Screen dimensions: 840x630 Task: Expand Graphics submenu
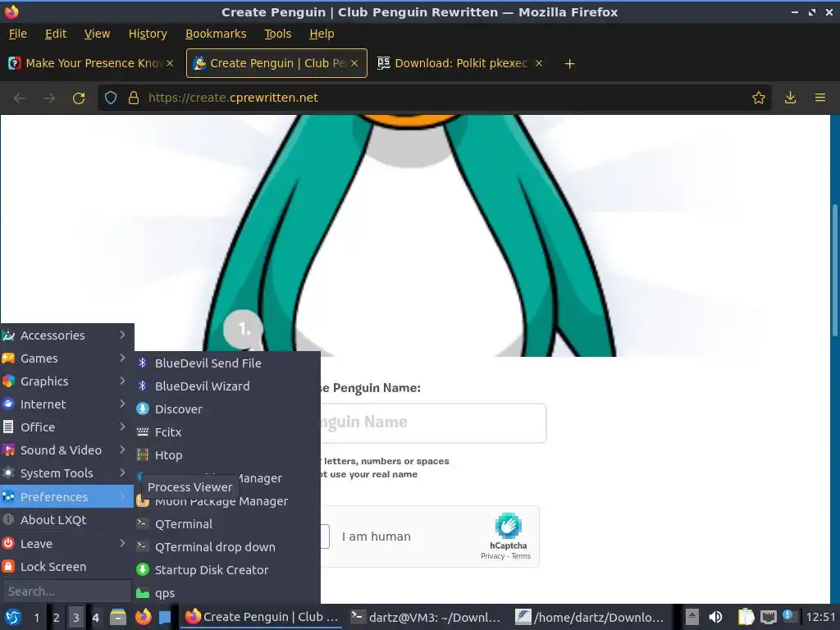66,381
